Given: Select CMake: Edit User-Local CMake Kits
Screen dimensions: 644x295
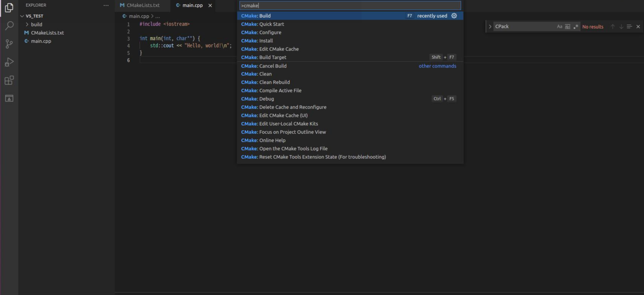Looking at the screenshot, I should pos(350,124).
